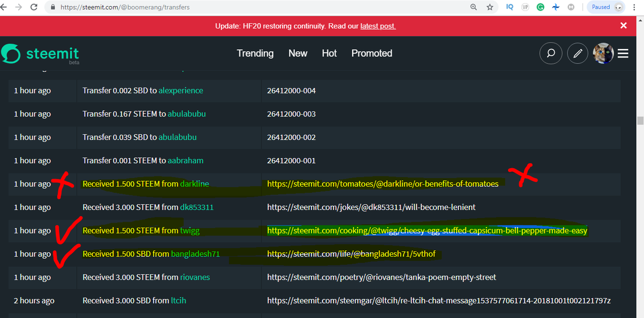Click '2 hours ago' timestamp
644x318 pixels.
pyautogui.click(x=34, y=300)
